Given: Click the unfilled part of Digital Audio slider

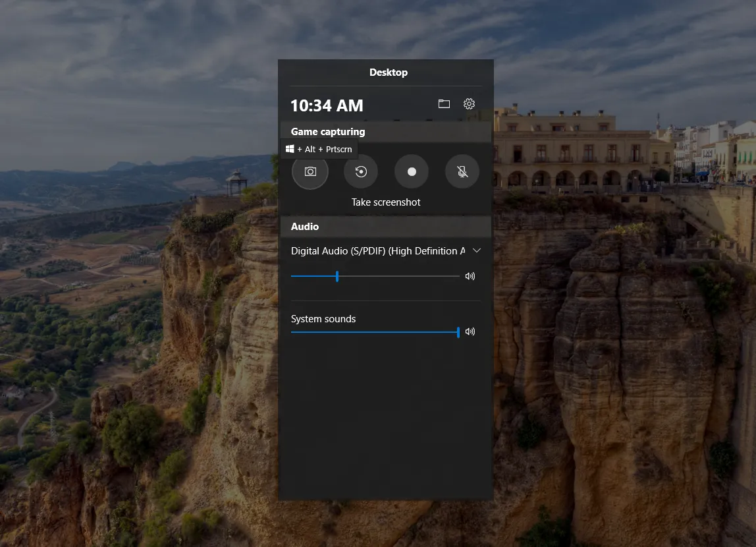Looking at the screenshot, I should click(398, 276).
